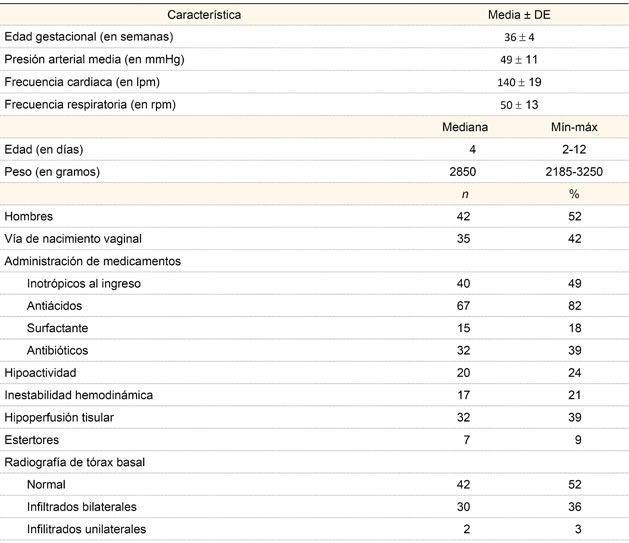Screen dimensions: 629x543
Task: Select the 'Inestabilidad hemodinámica' row label
Action: 79,395
